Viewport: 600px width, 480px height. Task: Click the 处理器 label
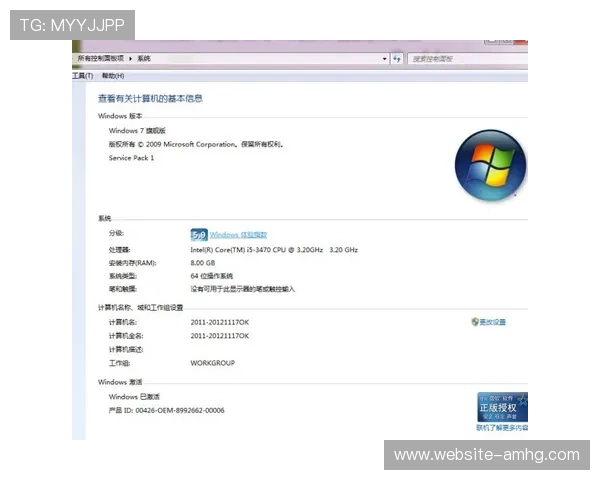coord(119,250)
